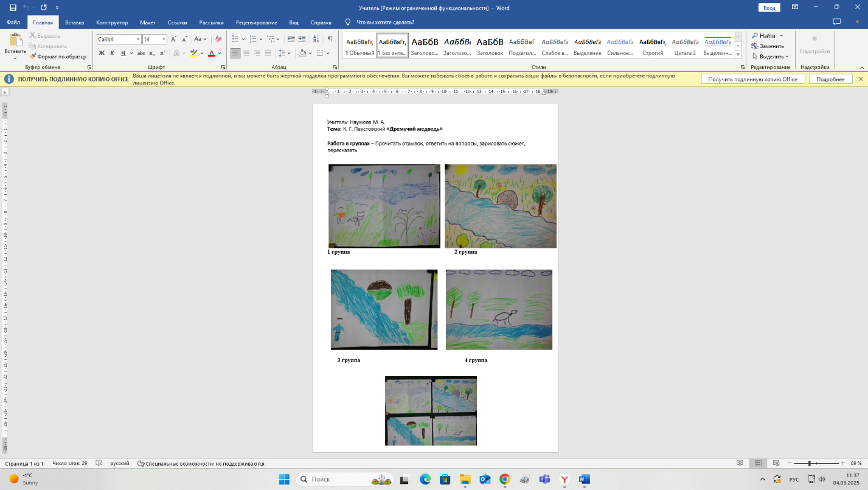The width and height of the screenshot is (868, 490).
Task: Open Microsoft Edge from the taskbar
Action: 425,479
